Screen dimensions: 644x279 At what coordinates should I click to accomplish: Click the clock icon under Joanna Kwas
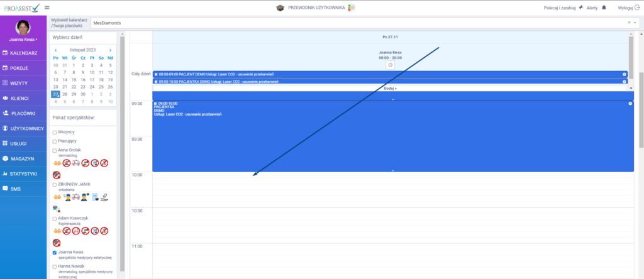tap(390, 65)
